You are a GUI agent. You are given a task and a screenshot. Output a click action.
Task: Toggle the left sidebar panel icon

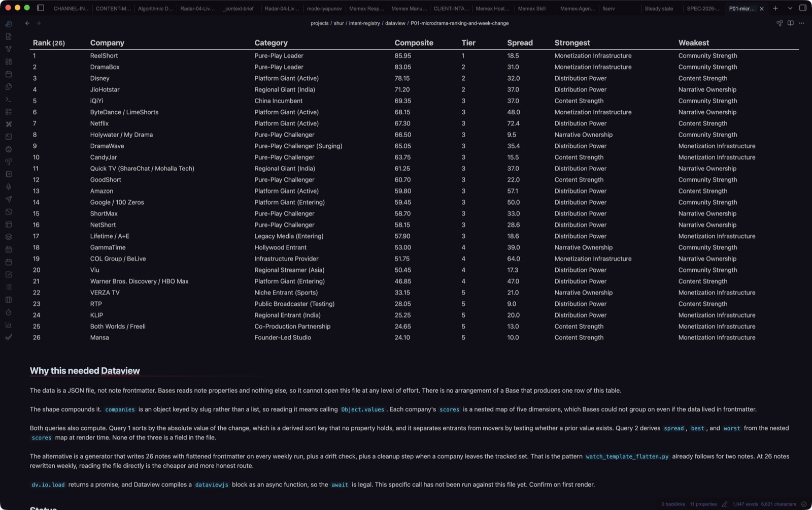[41, 8]
